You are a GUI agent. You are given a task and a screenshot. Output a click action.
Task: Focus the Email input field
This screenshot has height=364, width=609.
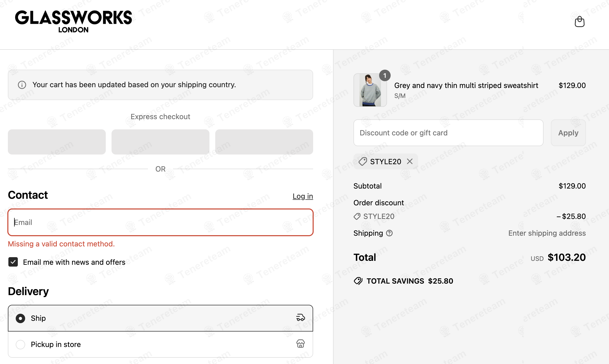click(x=160, y=222)
